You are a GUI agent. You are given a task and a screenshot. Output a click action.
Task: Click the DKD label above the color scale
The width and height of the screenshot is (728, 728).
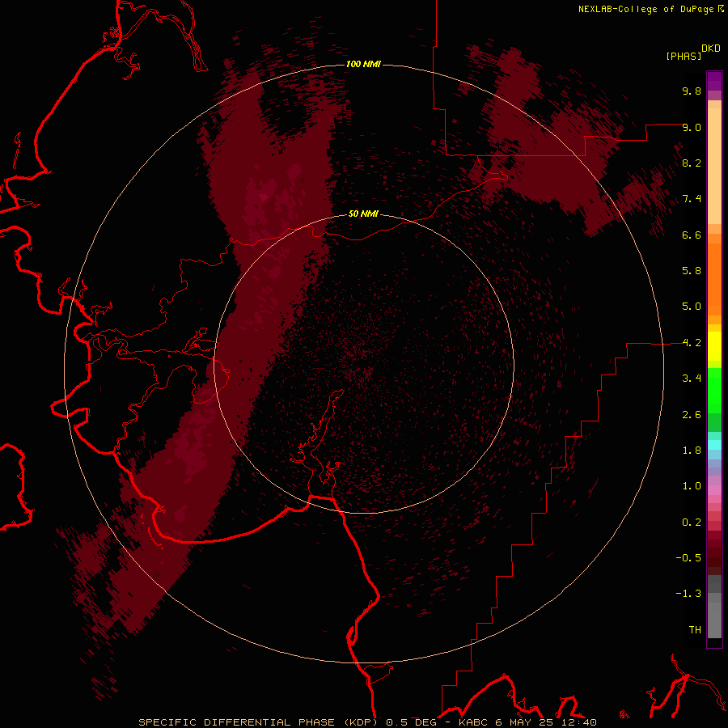pos(711,49)
